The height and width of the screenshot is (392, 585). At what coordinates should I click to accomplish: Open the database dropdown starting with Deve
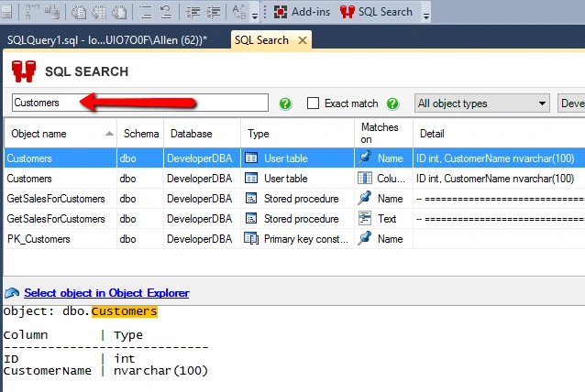(x=571, y=103)
